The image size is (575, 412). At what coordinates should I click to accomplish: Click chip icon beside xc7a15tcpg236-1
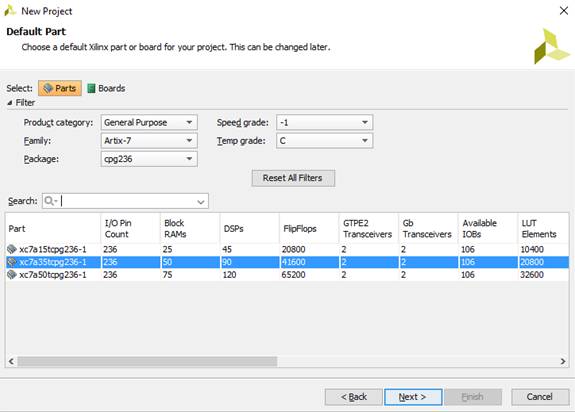(12, 249)
